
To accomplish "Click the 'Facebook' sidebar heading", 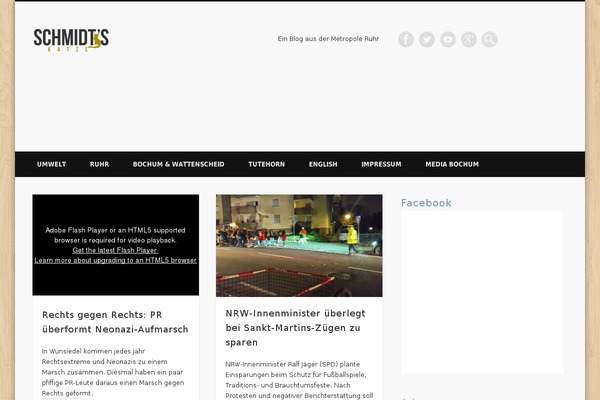I will 426,203.
